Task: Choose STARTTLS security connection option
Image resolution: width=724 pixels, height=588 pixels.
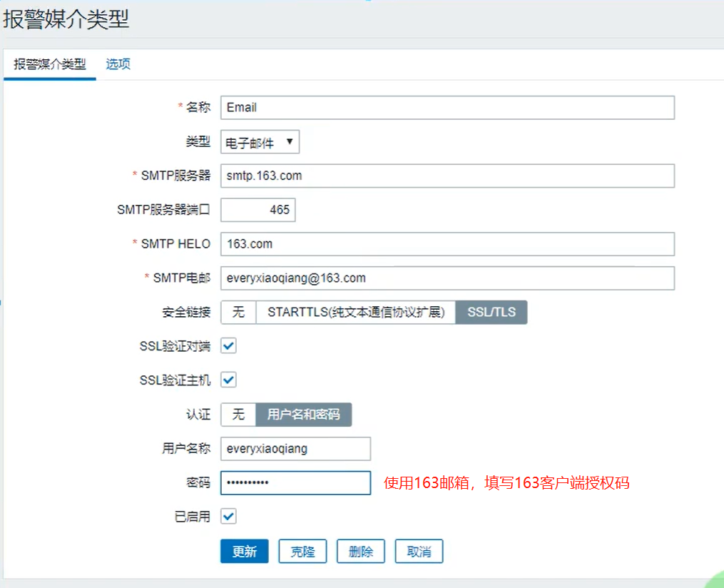Action: tap(356, 313)
